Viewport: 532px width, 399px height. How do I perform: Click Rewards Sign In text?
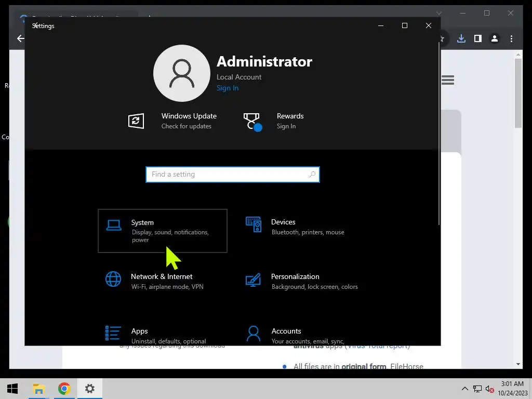click(286, 126)
